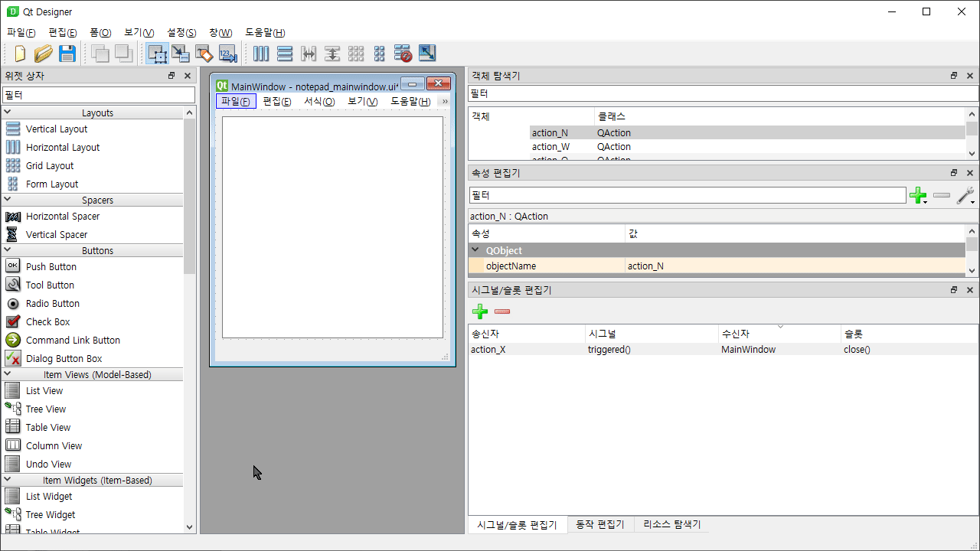The height and width of the screenshot is (551, 980).
Task: Open the 파일(F) menu in Qt Designer menubar
Action: point(21,32)
